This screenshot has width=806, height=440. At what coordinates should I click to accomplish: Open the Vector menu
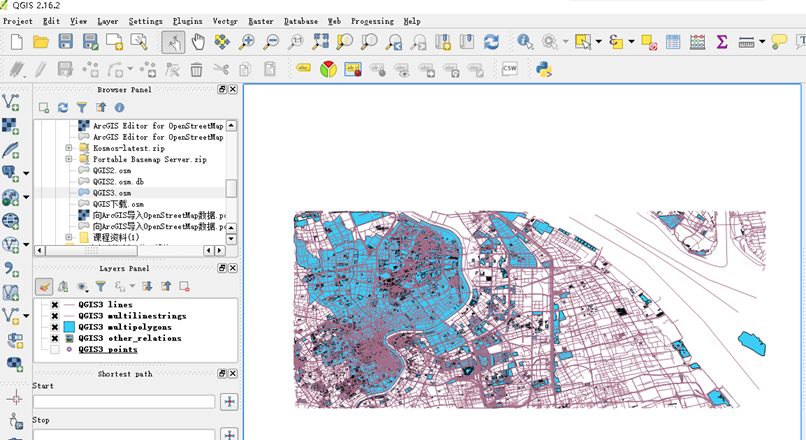point(225,21)
